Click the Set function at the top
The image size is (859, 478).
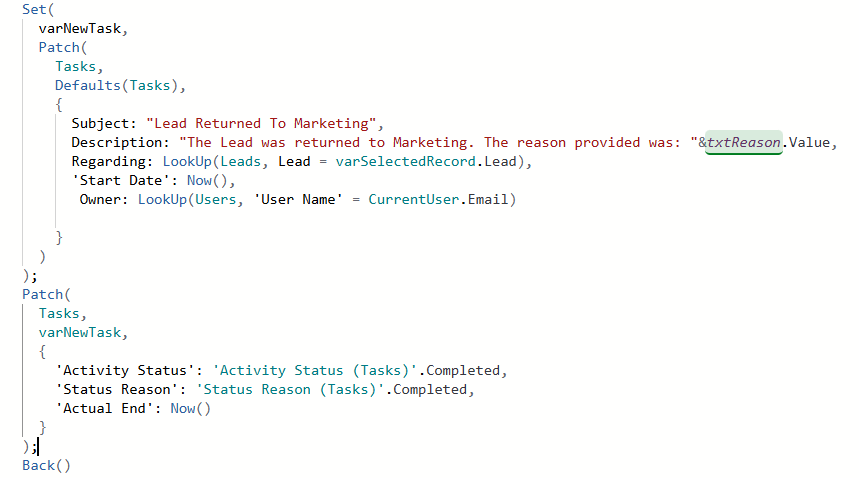pos(34,9)
